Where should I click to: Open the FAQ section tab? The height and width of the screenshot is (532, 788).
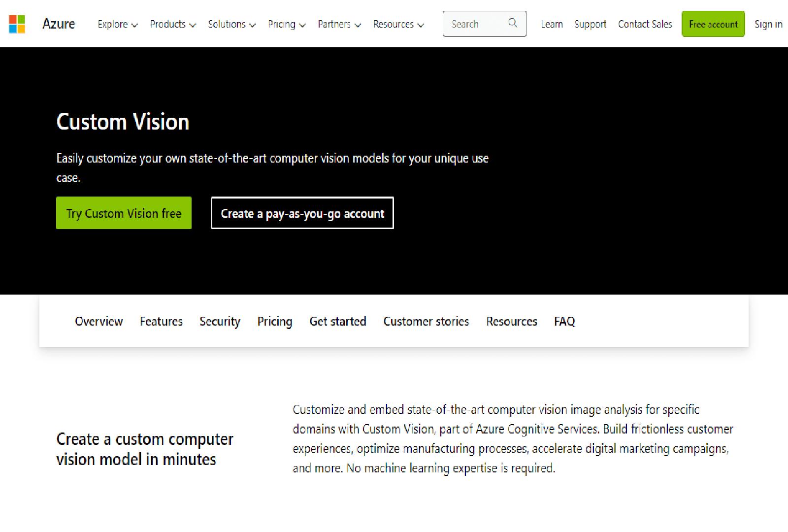point(564,321)
